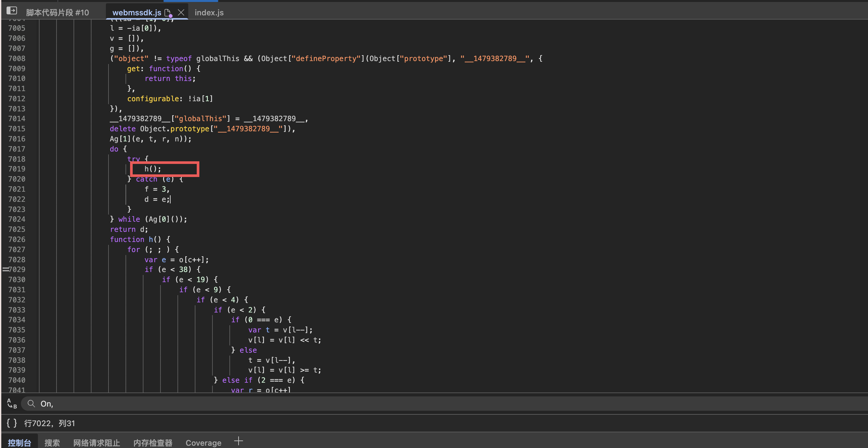Open the 脚本代码片段 #10 tab
The width and height of the screenshot is (868, 448).
tap(58, 12)
